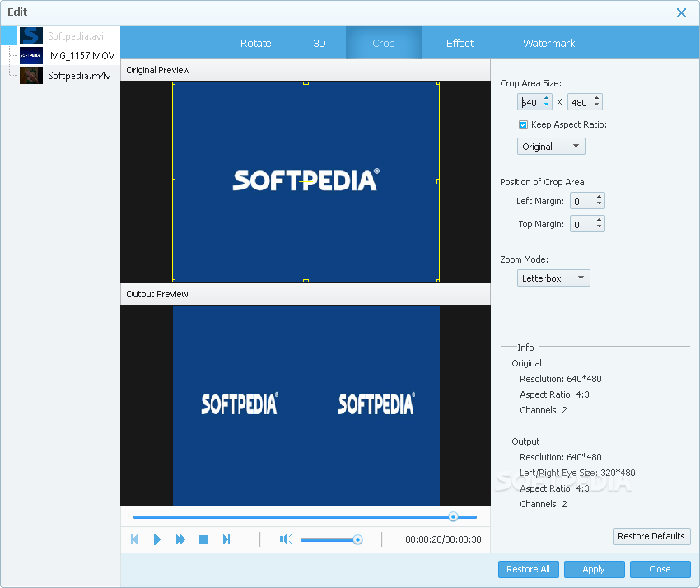This screenshot has width=700, height=588.
Task: Fast forward the video preview
Action: click(x=180, y=539)
